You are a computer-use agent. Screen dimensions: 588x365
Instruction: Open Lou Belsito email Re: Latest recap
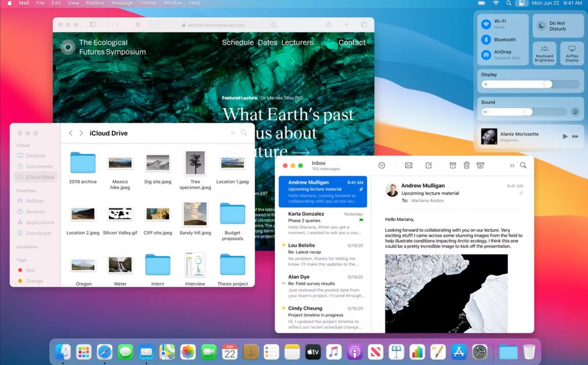[x=323, y=255]
